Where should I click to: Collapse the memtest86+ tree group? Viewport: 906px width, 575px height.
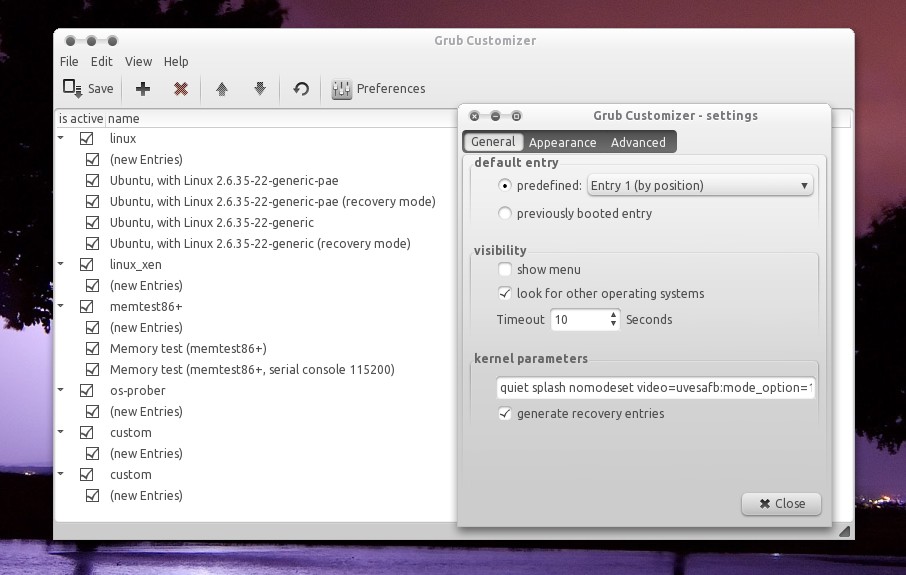[x=62, y=307]
